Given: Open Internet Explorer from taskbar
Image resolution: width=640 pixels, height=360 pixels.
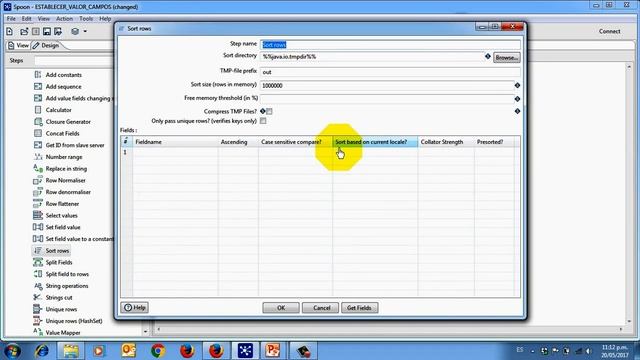Looking at the screenshot, I should point(42,351).
